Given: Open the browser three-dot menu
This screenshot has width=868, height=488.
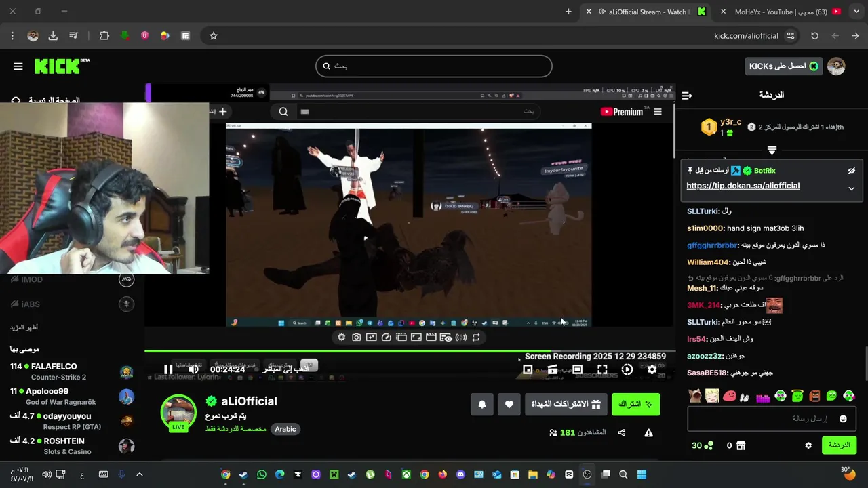Looking at the screenshot, I should click(x=12, y=36).
